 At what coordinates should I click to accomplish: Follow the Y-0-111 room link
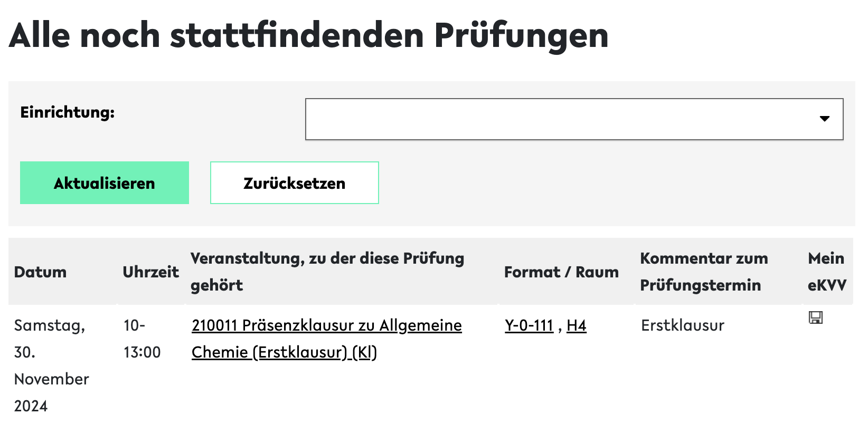pyautogui.click(x=529, y=326)
